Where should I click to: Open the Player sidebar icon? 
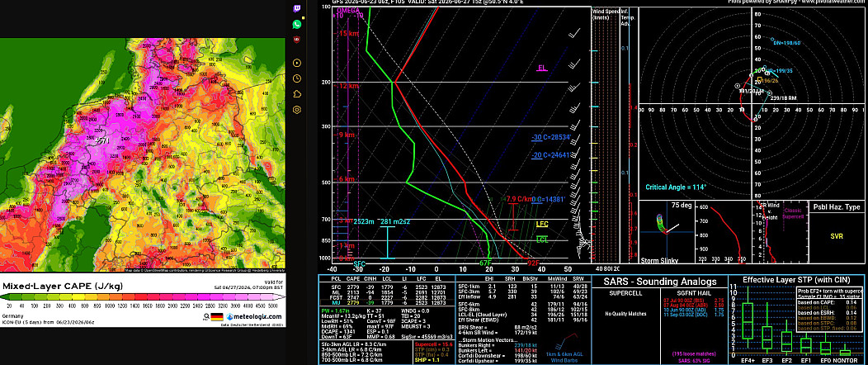(x=297, y=63)
